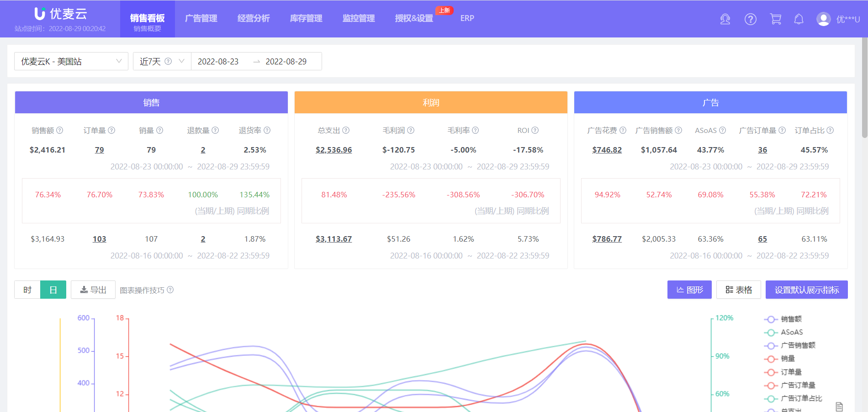Click the $3,113.67 previous expense link
Screen dimensions: 868x412
point(334,239)
